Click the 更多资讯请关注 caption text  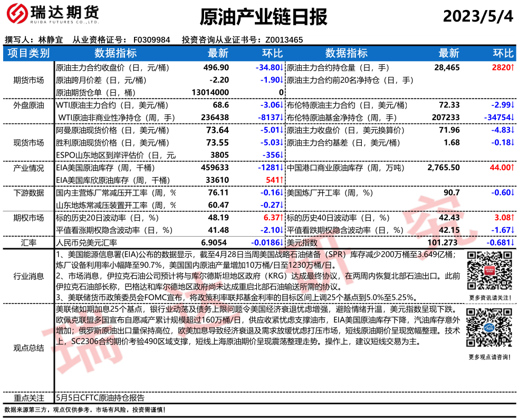click(489, 298)
